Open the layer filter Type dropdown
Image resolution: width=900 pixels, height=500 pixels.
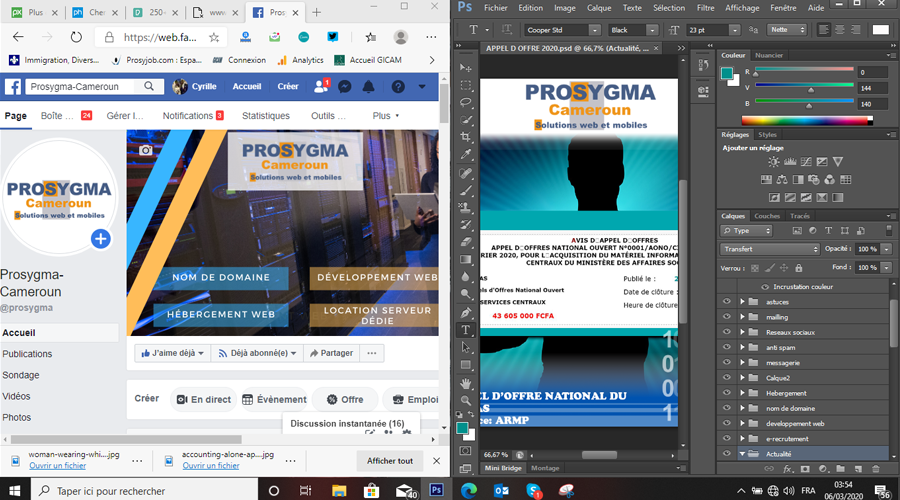point(746,231)
